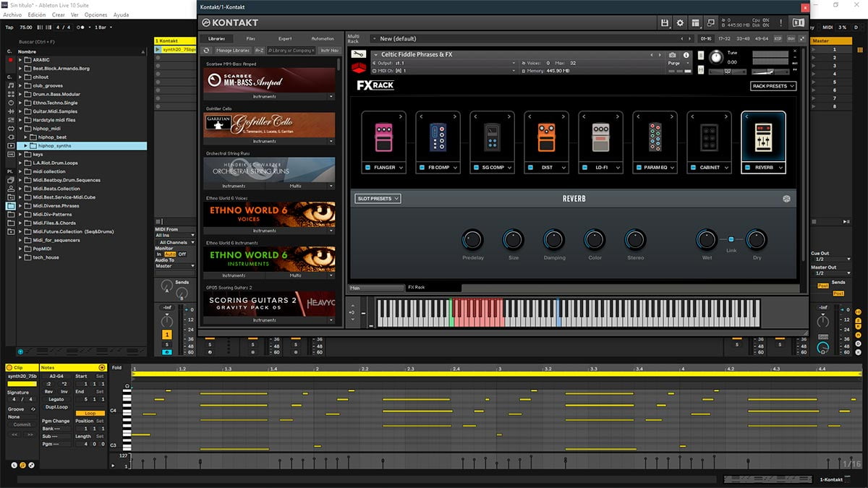Click the Dupl.Loop button

coord(56,407)
